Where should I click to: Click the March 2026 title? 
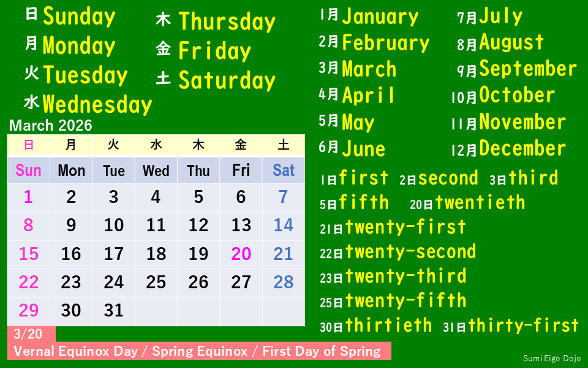pyautogui.click(x=51, y=126)
